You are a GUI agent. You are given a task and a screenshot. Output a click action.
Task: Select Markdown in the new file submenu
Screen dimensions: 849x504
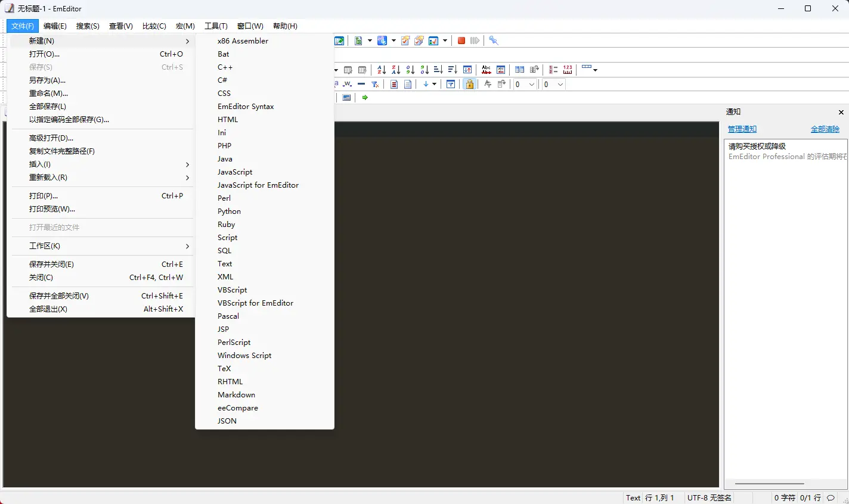pyautogui.click(x=265, y=395)
